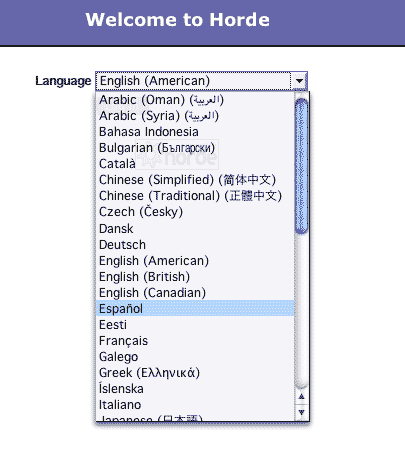Select Chinese (Simplified) option
This screenshot has width=405, height=465.
(x=195, y=180)
